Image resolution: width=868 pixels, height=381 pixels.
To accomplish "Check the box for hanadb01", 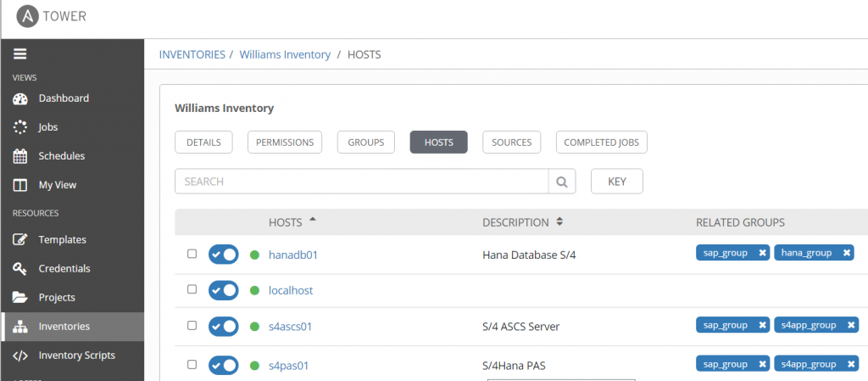I will [192, 254].
